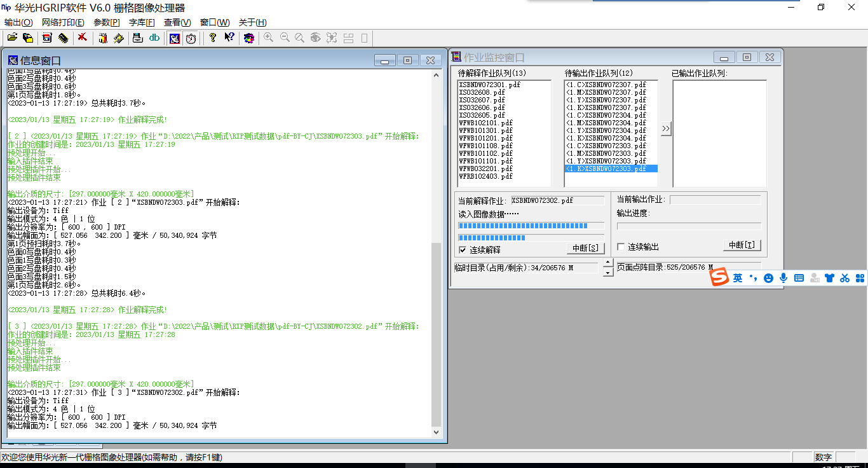Click the 输出进度 progress bar
The width and height of the screenshot is (868, 468).
pyautogui.click(x=689, y=226)
